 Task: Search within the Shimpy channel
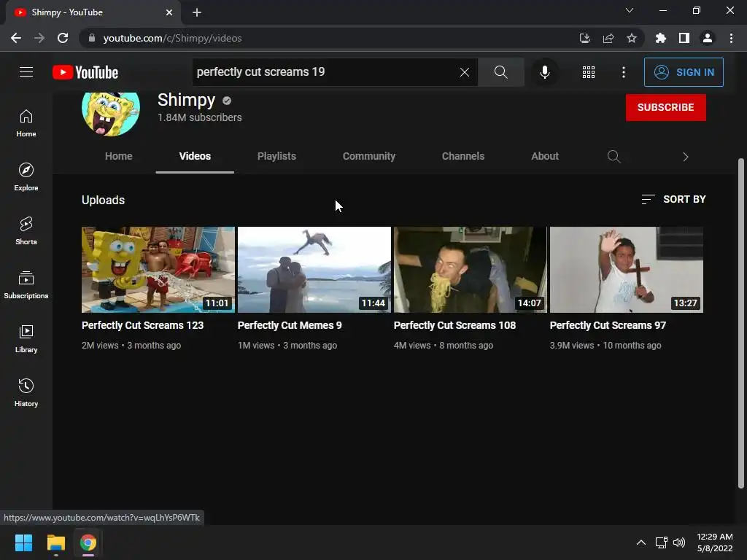614,156
